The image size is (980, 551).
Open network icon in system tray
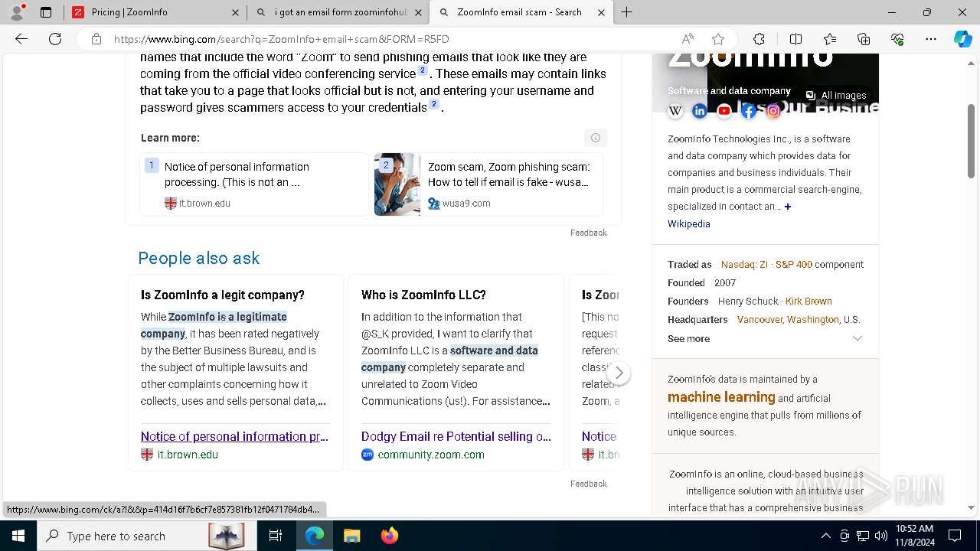click(863, 536)
